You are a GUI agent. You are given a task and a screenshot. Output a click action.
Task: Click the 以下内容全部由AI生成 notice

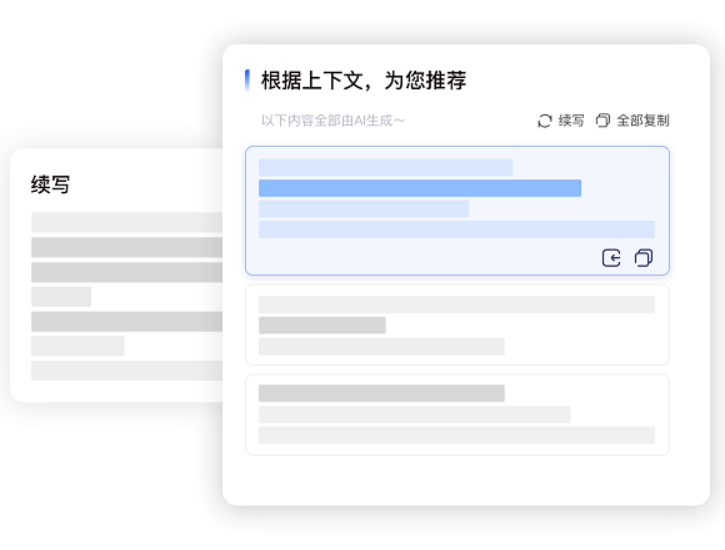coord(333,121)
